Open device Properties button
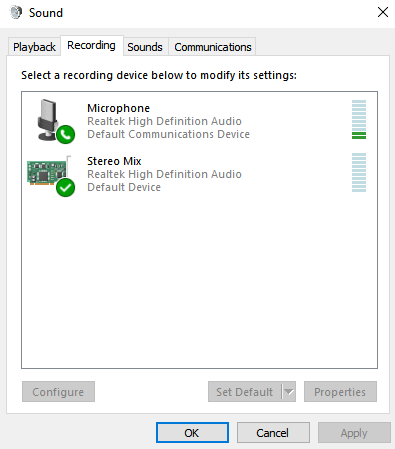 point(340,392)
